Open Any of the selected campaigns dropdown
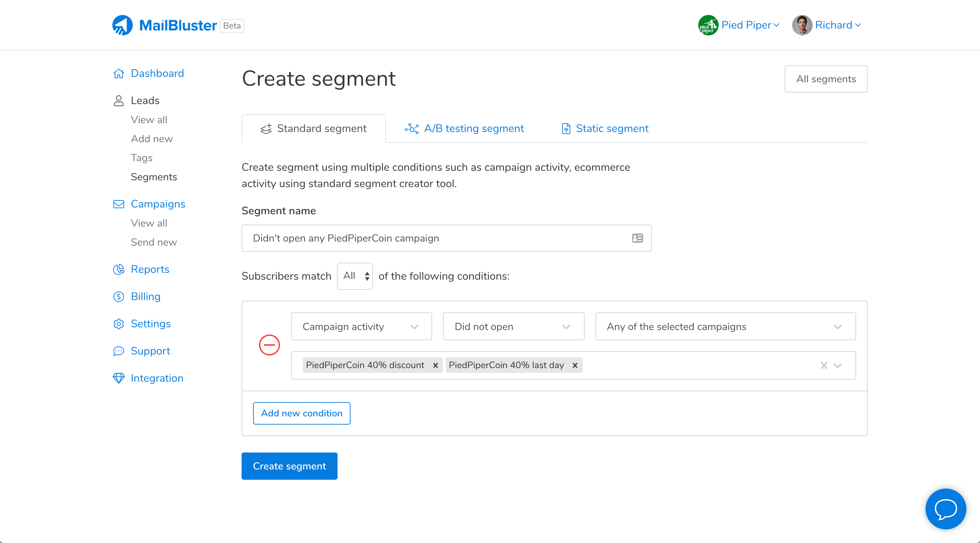This screenshot has height=543, width=980. point(725,326)
